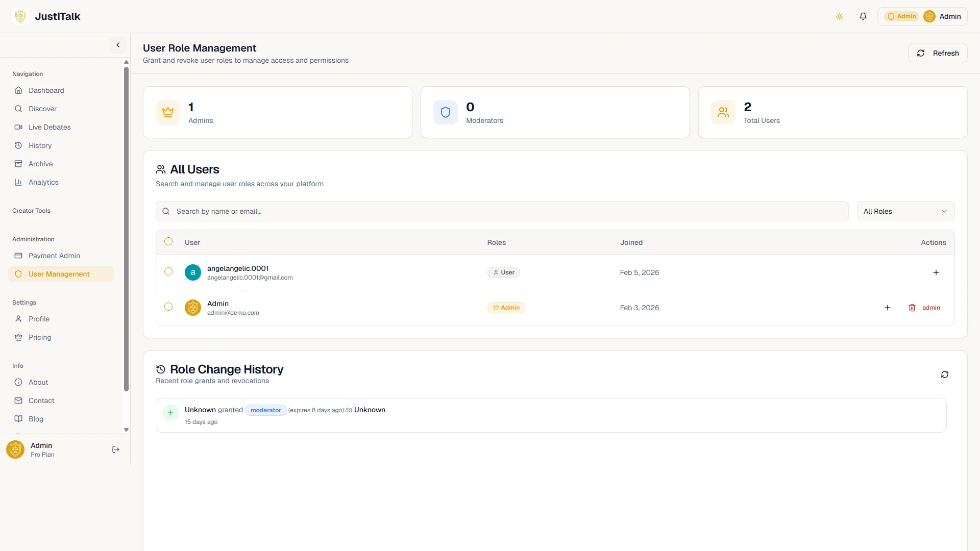The image size is (980, 551).
Task: Click the Pricing crown icon
Action: 18,337
